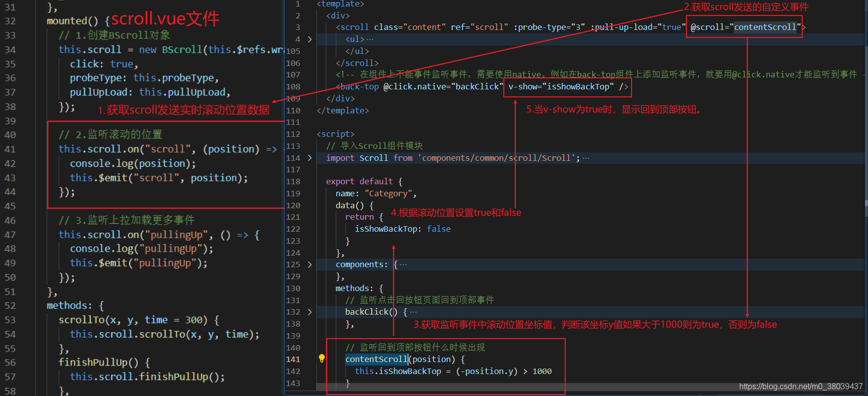
Task: Click the closing </template> tag
Action: click(x=343, y=110)
